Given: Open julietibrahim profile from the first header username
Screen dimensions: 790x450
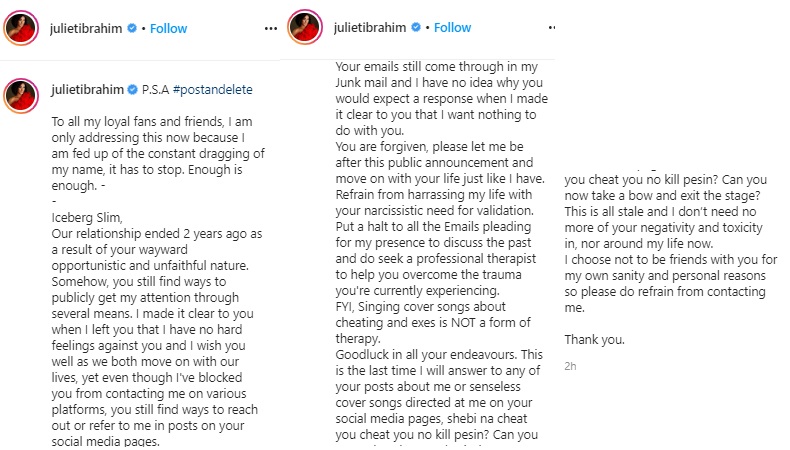Looking at the screenshot, I should point(85,29).
